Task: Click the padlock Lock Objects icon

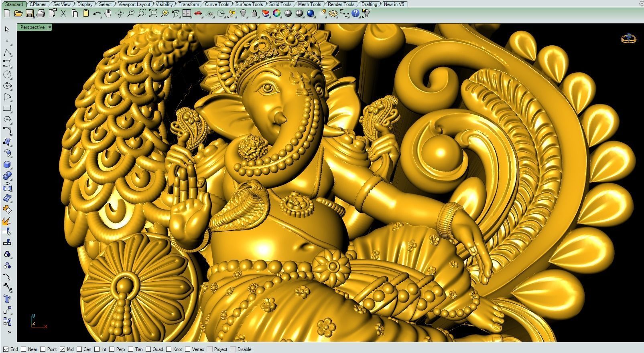Action: (254, 13)
